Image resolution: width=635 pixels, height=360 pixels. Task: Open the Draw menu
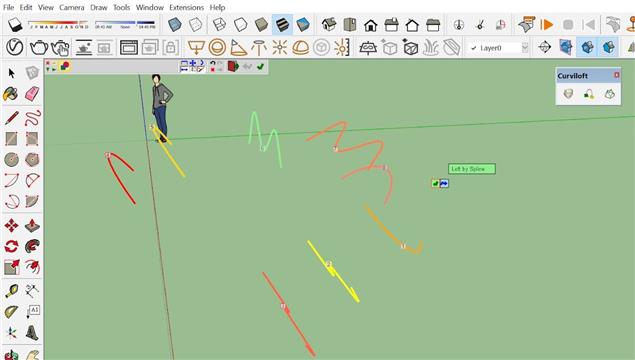point(98,7)
